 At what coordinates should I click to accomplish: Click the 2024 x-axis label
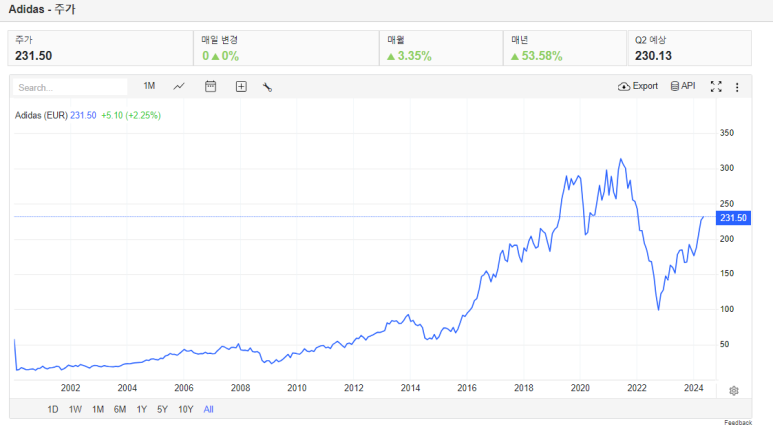coord(694,388)
